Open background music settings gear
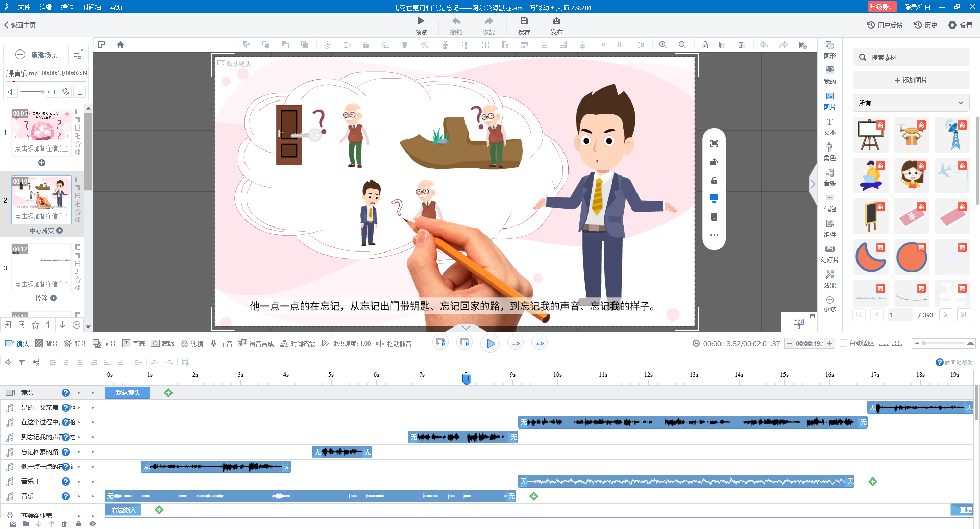 [x=66, y=92]
